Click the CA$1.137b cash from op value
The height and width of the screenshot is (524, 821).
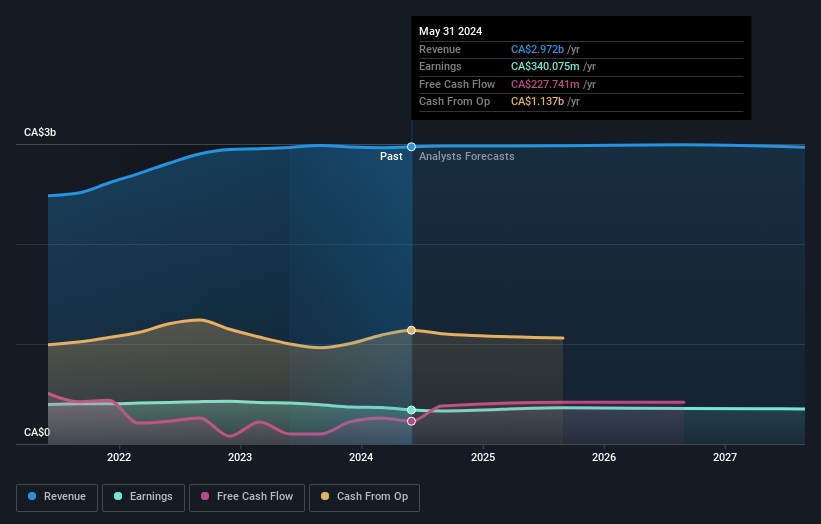tap(537, 102)
